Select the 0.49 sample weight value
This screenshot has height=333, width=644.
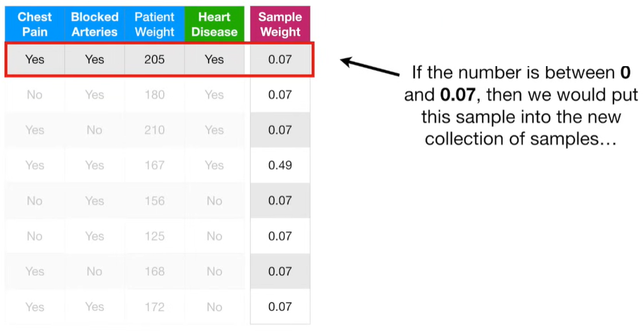pos(280,166)
